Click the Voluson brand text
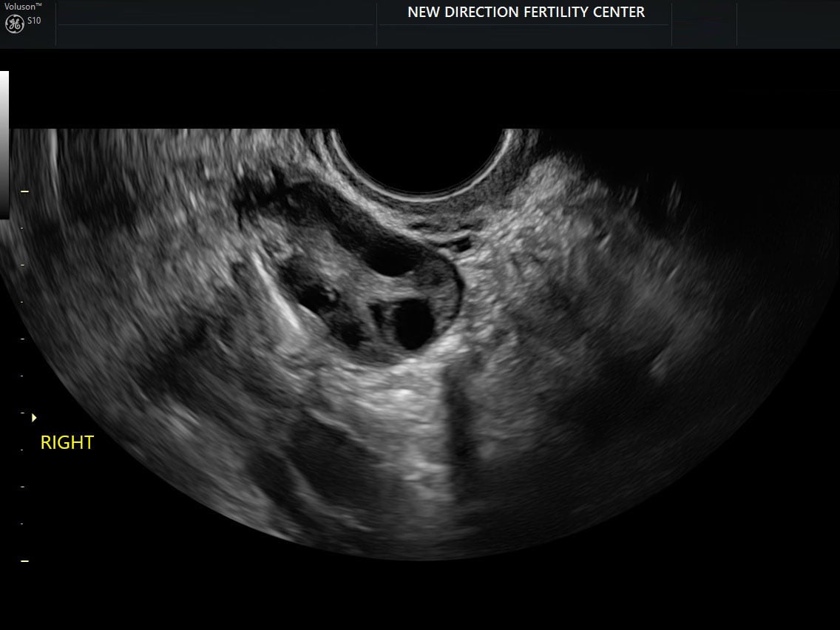The image size is (840, 630). click(22, 7)
